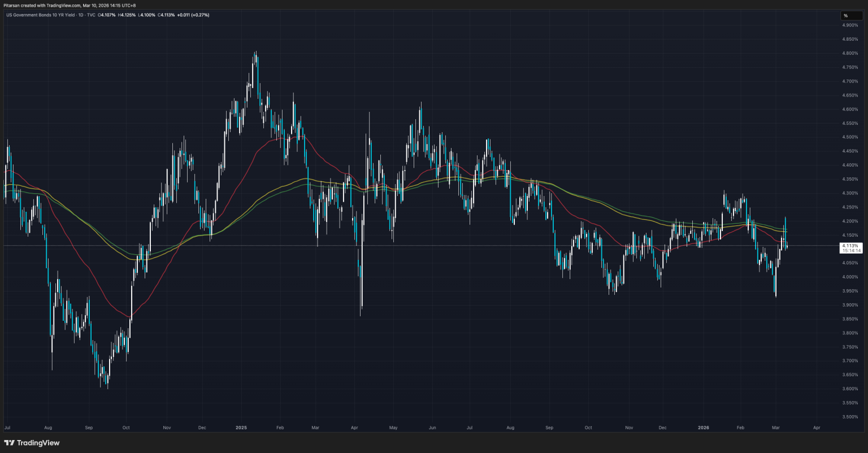Image resolution: width=868 pixels, height=453 pixels.
Task: Select the 2025 year label on time axis
Action: coord(242,428)
